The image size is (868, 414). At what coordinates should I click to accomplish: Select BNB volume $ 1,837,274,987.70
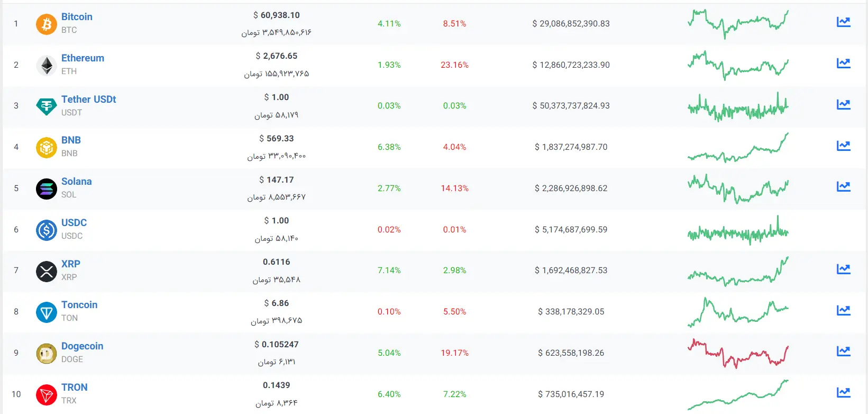tap(571, 147)
